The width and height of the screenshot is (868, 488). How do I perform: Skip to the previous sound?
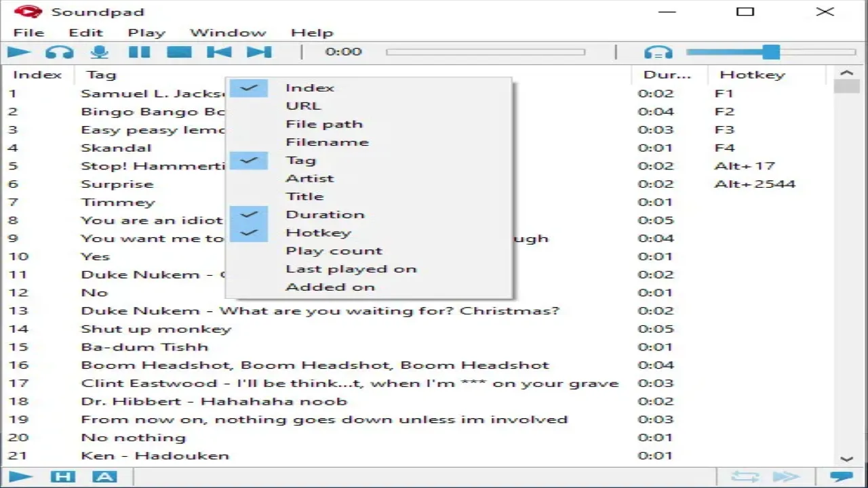pyautogui.click(x=220, y=52)
